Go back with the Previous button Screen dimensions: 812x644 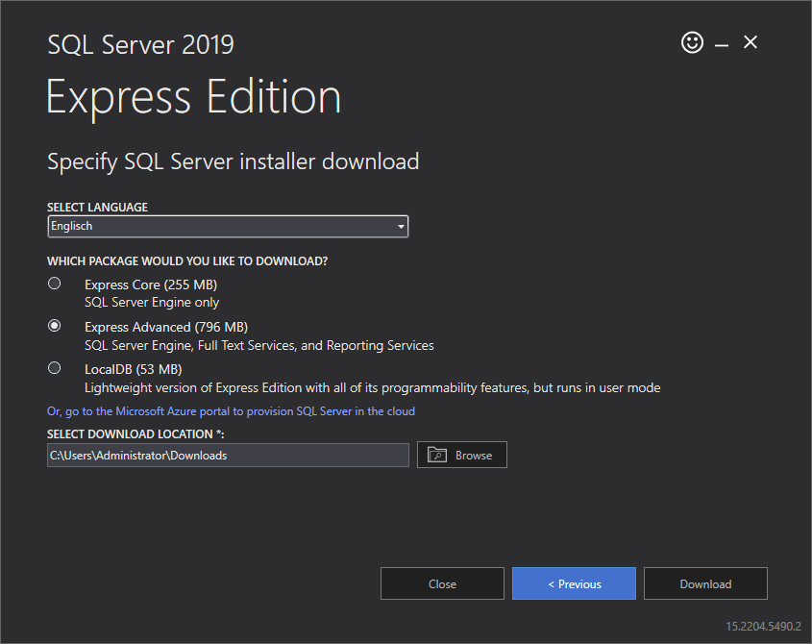pos(574,583)
